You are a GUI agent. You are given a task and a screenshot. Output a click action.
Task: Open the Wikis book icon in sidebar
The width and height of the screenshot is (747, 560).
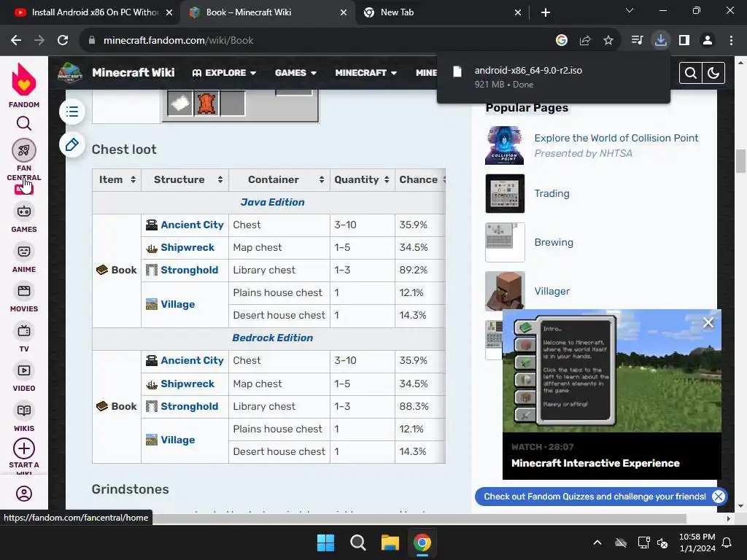pyautogui.click(x=24, y=411)
